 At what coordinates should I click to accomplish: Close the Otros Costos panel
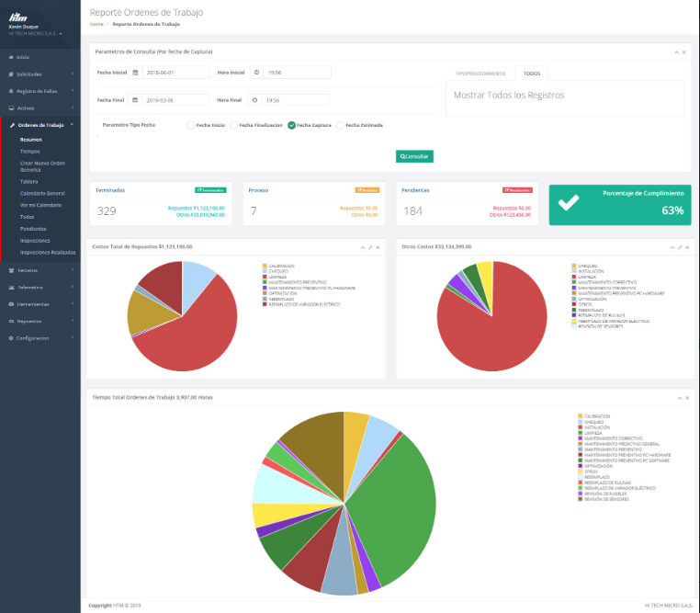[x=687, y=247]
